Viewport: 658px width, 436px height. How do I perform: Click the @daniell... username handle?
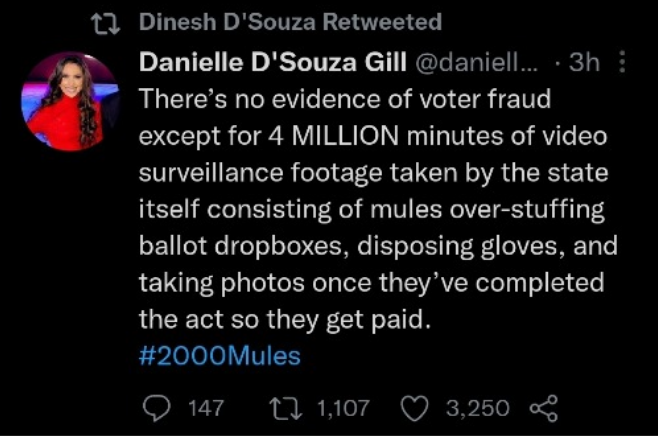click(477, 62)
